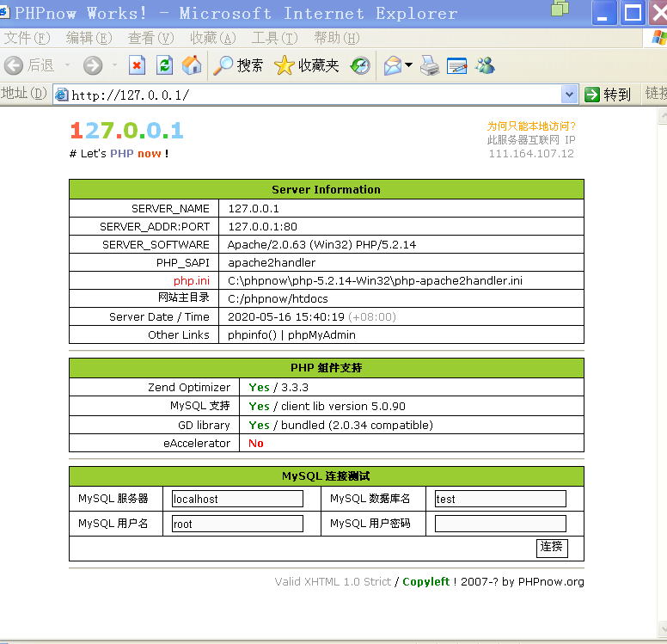
Task: Open the 编辑(E) menu
Action: click(89, 38)
